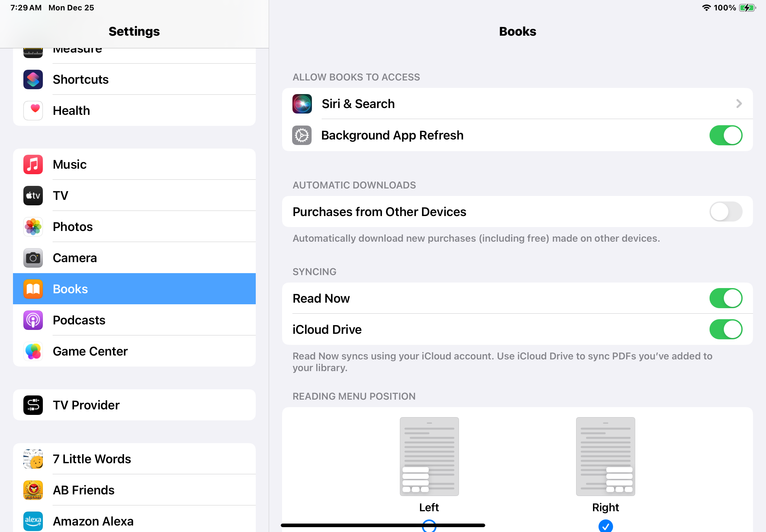
Task: Tap the Apple TV icon
Action: (33, 195)
